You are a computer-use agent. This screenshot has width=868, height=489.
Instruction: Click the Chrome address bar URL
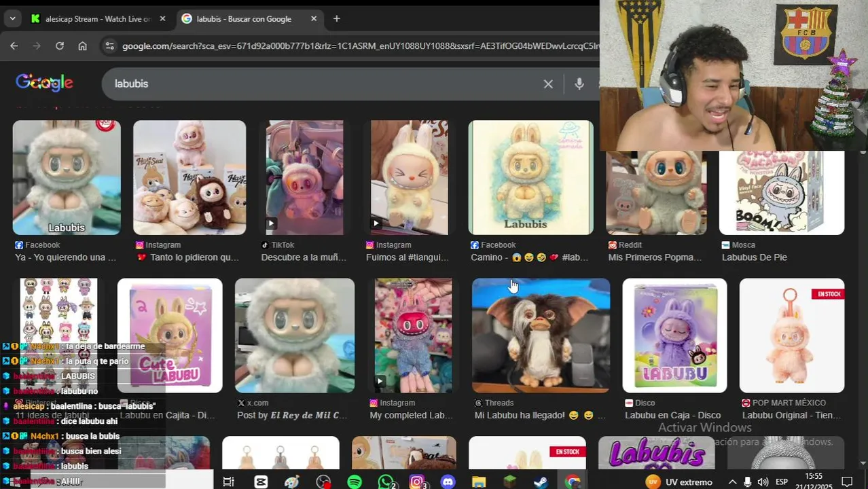pyautogui.click(x=360, y=46)
